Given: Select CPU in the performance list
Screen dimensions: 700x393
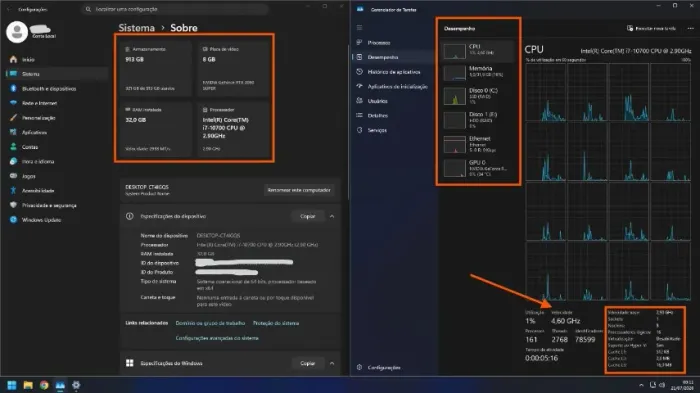Looking at the screenshot, I should (478, 50).
